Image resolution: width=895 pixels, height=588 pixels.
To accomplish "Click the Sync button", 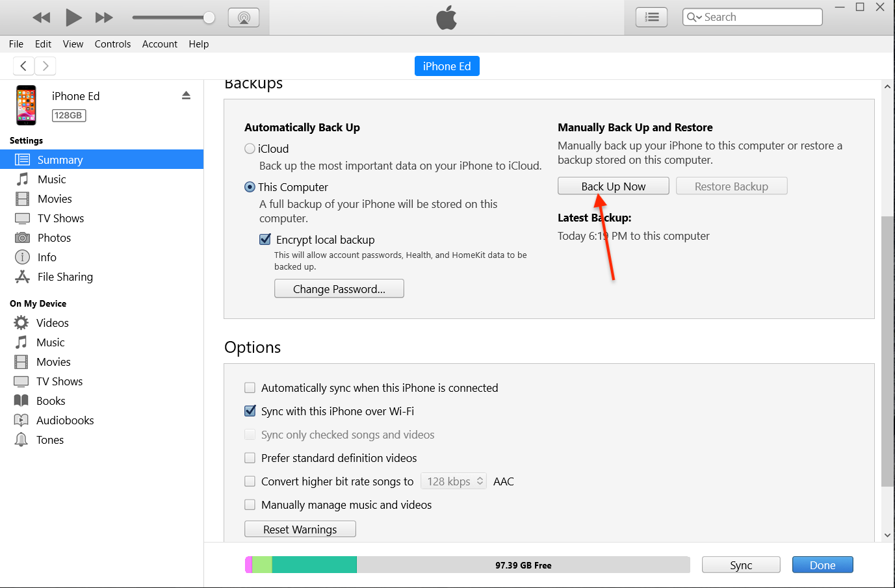I will coord(741,565).
